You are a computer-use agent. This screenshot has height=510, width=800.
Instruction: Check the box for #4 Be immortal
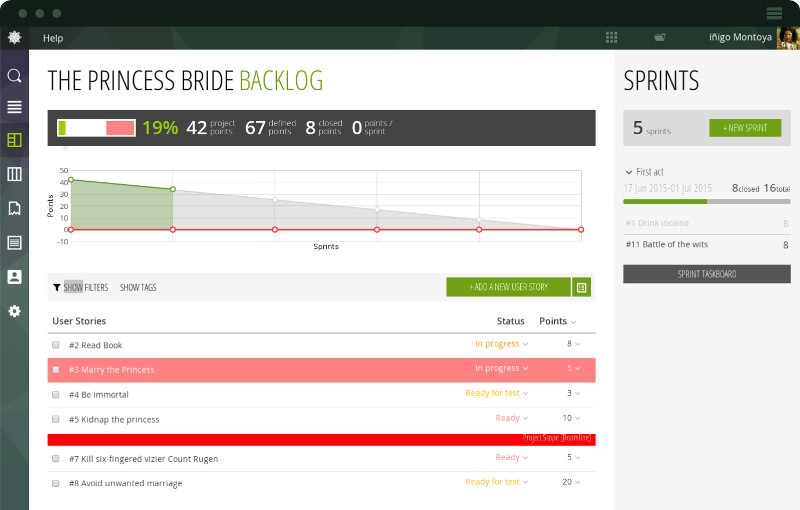tap(56, 394)
